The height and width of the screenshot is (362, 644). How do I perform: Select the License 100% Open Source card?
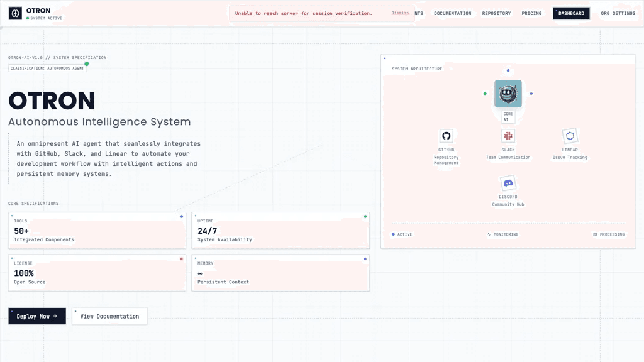tap(97, 273)
